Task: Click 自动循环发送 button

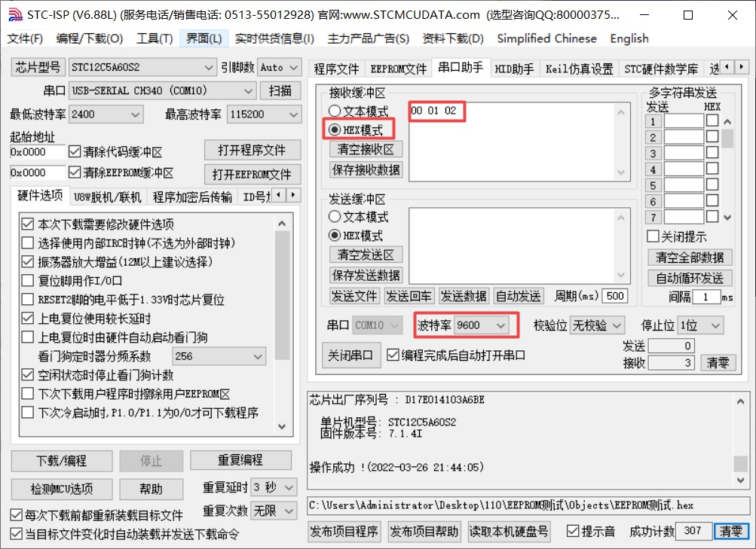Action: tap(690, 279)
